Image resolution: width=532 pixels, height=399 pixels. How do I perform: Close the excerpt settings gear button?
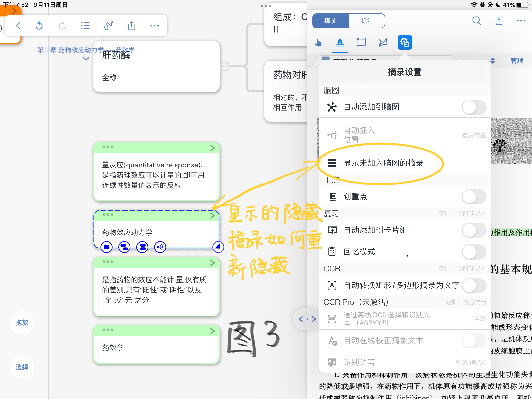(405, 42)
